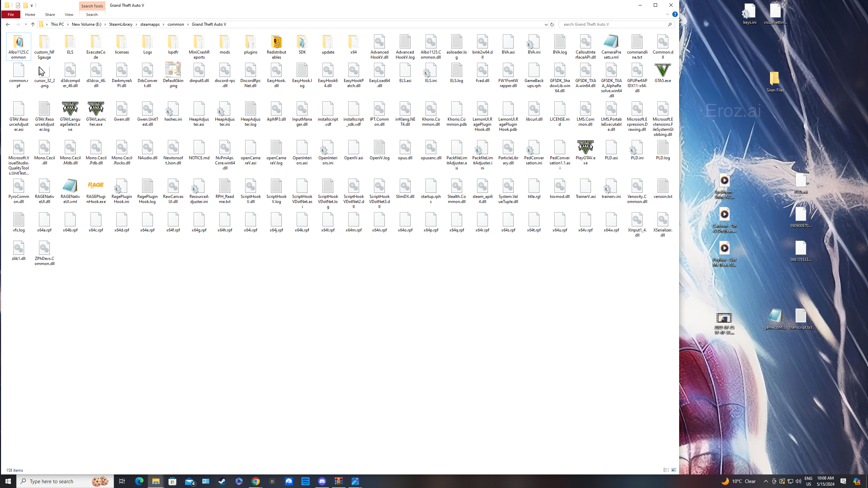Click the refresh button near address bar
The image size is (868, 488).
pos(552,24)
